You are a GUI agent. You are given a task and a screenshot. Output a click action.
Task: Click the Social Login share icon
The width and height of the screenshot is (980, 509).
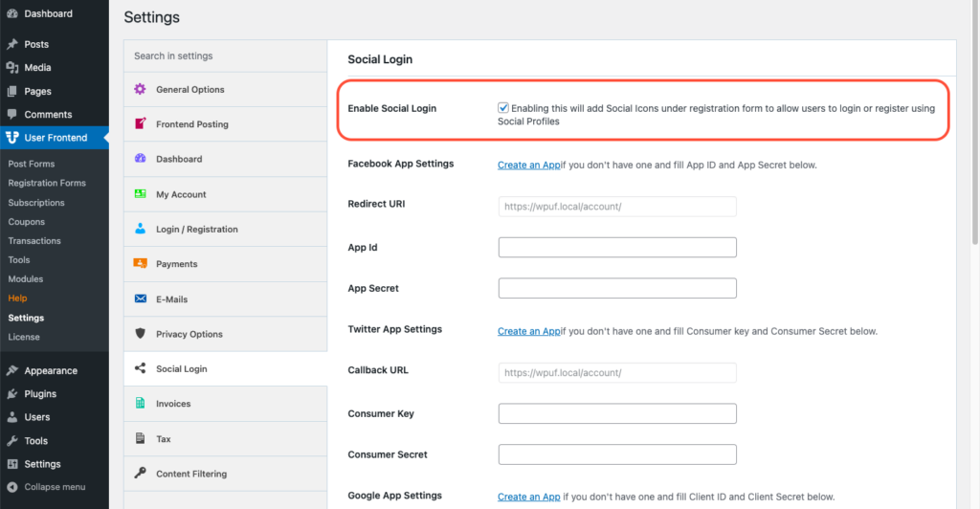coord(140,368)
